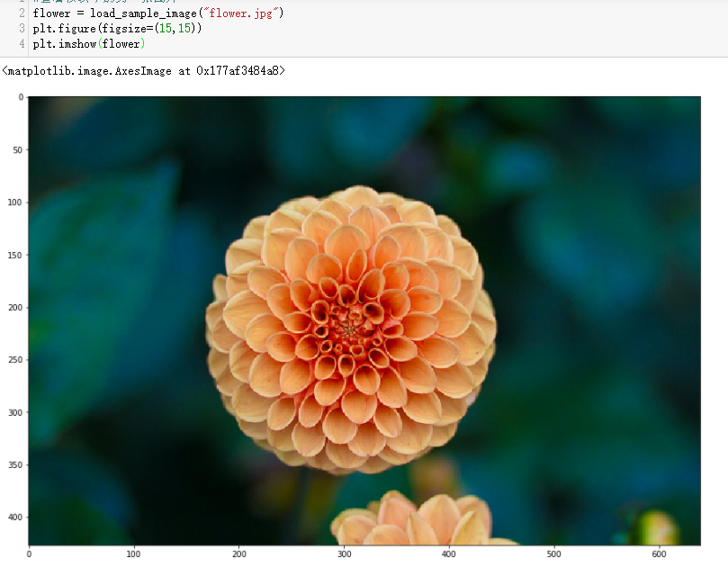This screenshot has width=728, height=567.
Task: Click y-axis tick label 150
Action: (x=15, y=255)
